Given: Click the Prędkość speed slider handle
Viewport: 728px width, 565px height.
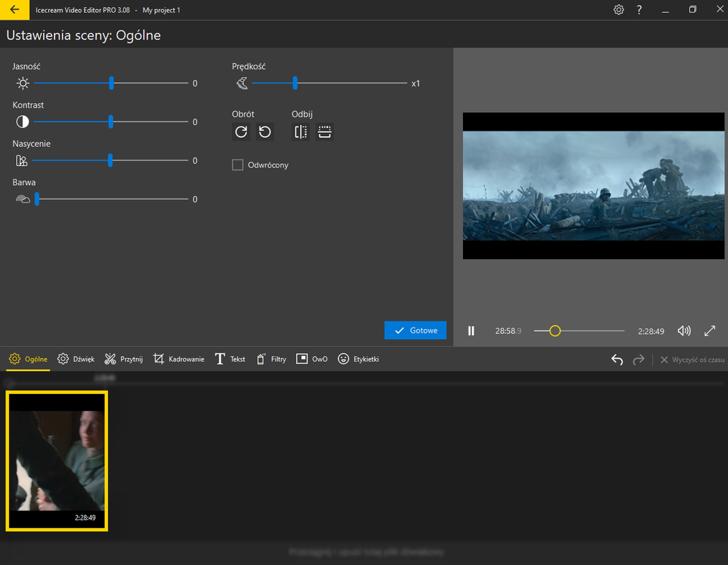Looking at the screenshot, I should click(x=295, y=83).
